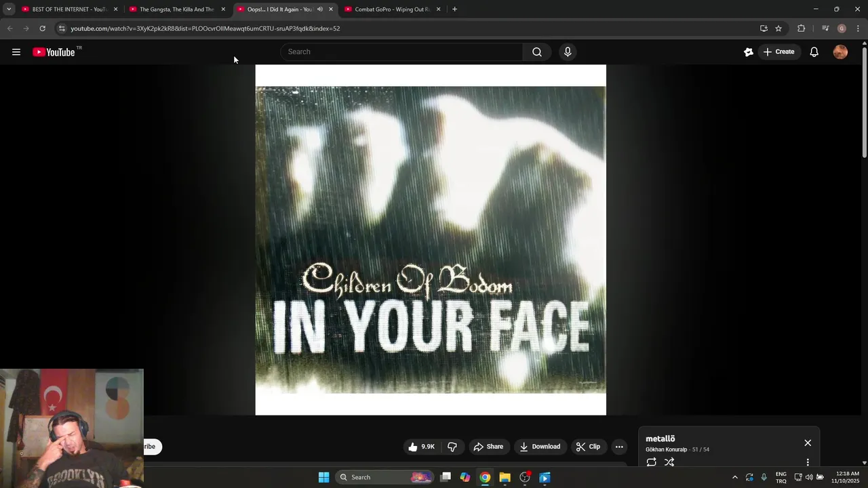View site information icon in address bar
Viewport: 868px width, 488px height.
62,28
